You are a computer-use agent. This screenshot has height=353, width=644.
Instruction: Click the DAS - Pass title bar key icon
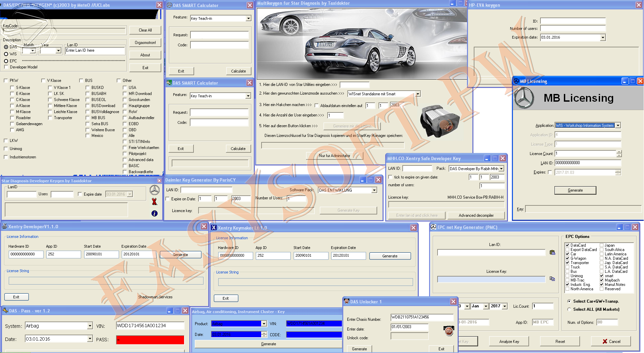(x=5, y=310)
